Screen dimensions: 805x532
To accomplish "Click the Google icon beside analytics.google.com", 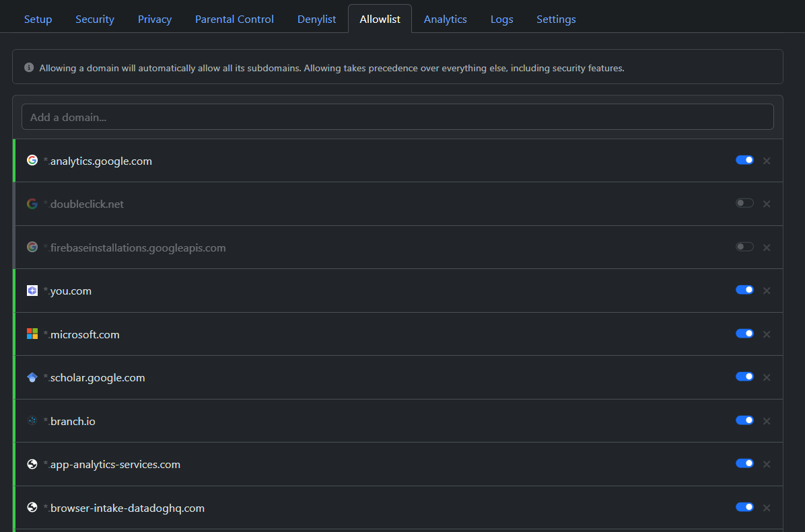I will pyautogui.click(x=32, y=160).
